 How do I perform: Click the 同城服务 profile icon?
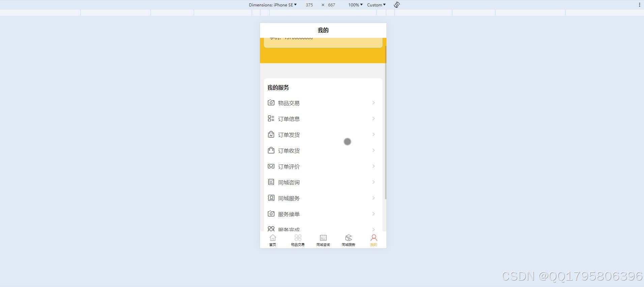point(271,198)
